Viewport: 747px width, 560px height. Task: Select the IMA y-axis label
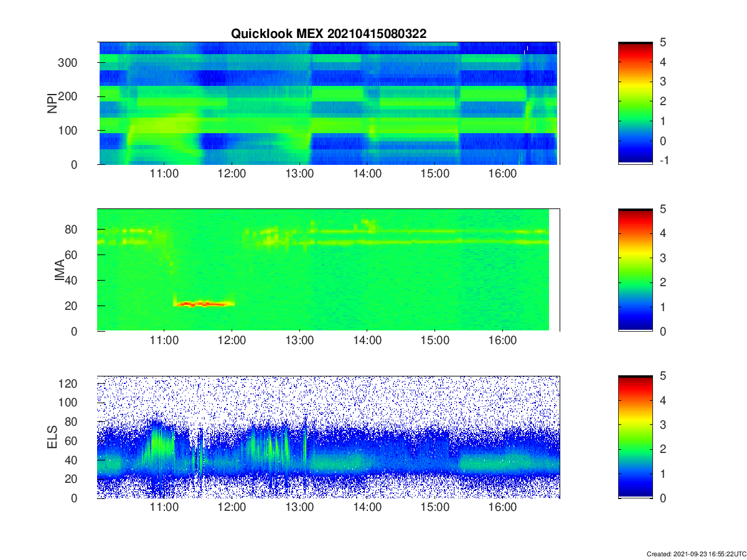60,269
